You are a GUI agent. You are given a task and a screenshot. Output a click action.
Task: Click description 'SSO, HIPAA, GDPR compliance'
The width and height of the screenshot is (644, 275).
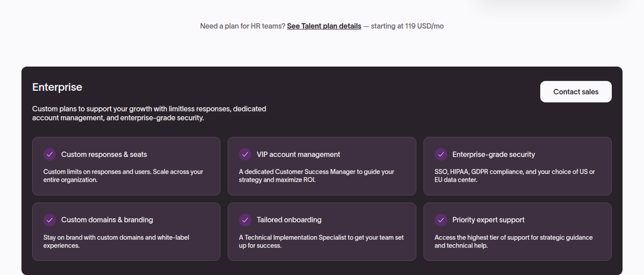tap(515, 175)
